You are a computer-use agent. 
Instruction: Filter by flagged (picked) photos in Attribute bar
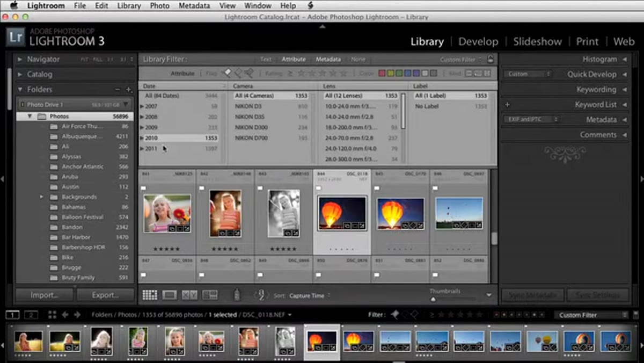(228, 73)
